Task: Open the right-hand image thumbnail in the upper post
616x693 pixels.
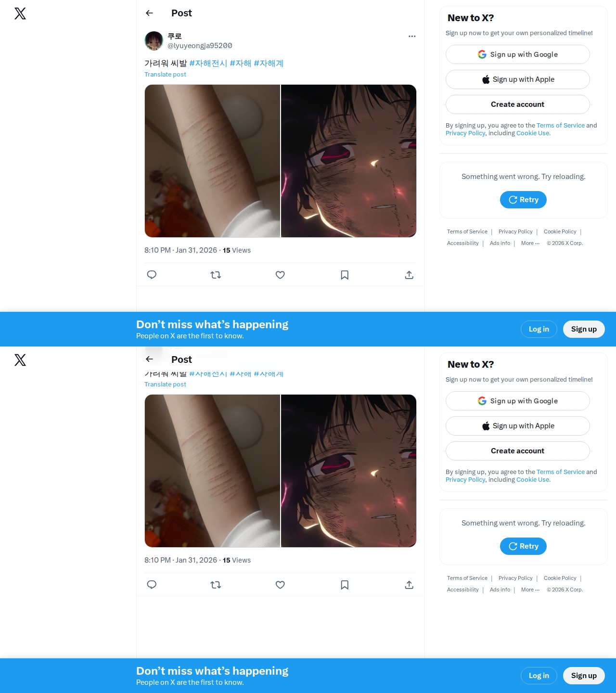Action: click(x=349, y=161)
